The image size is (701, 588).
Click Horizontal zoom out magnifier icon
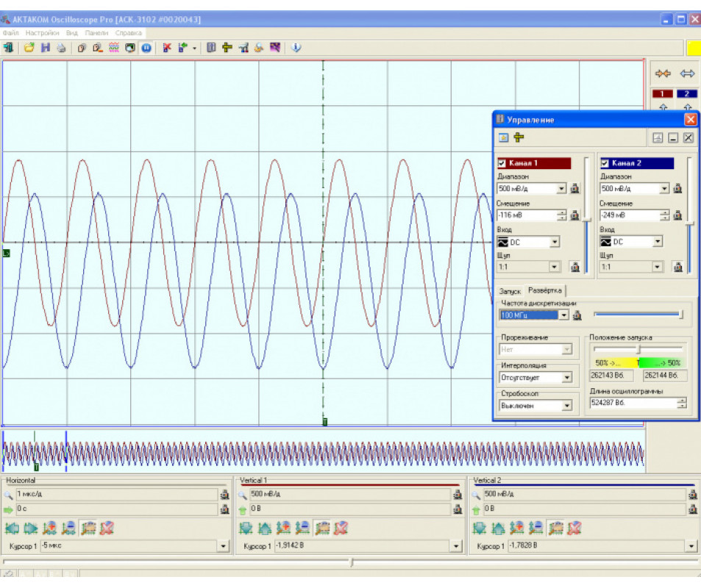[x=68, y=528]
